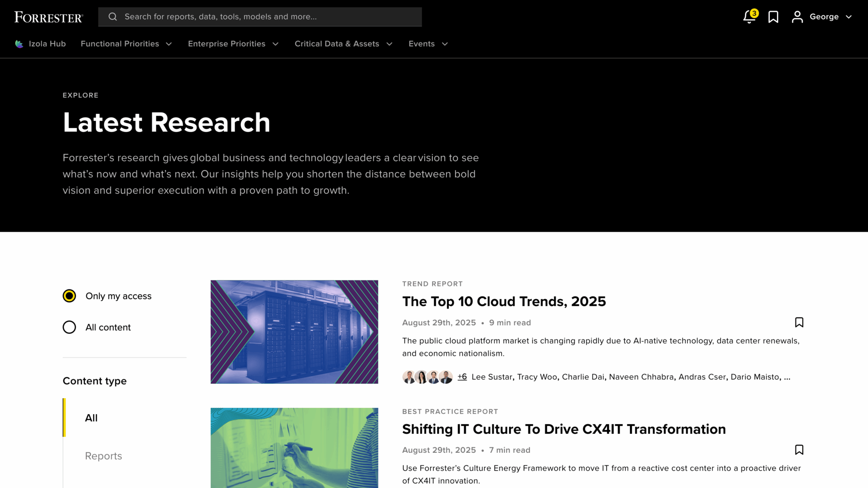This screenshot has width=868, height=488.
Task: Click the Forrester logo
Action: pos(48,17)
